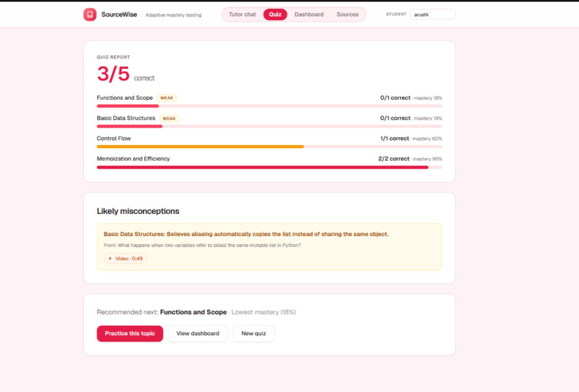This screenshot has height=392, width=579.
Task: Click the Functions and Scope mastery bar
Action: point(269,106)
